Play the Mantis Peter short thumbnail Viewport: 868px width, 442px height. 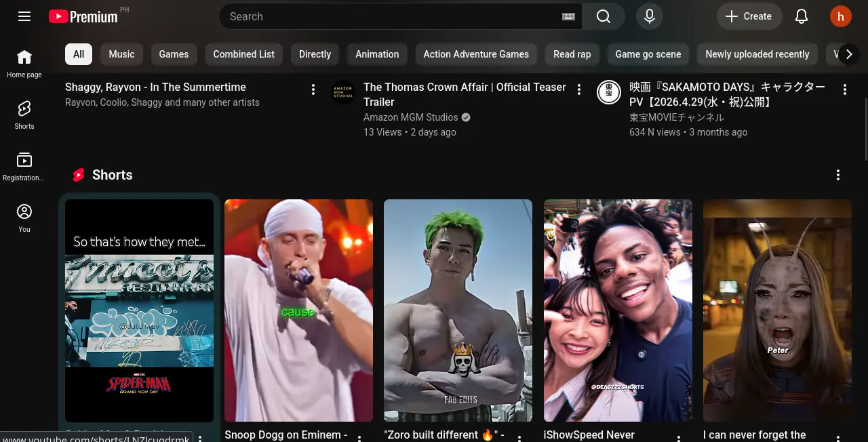click(x=777, y=310)
